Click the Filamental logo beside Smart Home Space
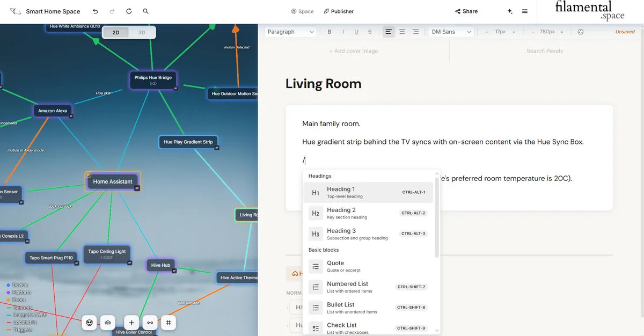Screen dimensions: 644x336 point(16,11)
